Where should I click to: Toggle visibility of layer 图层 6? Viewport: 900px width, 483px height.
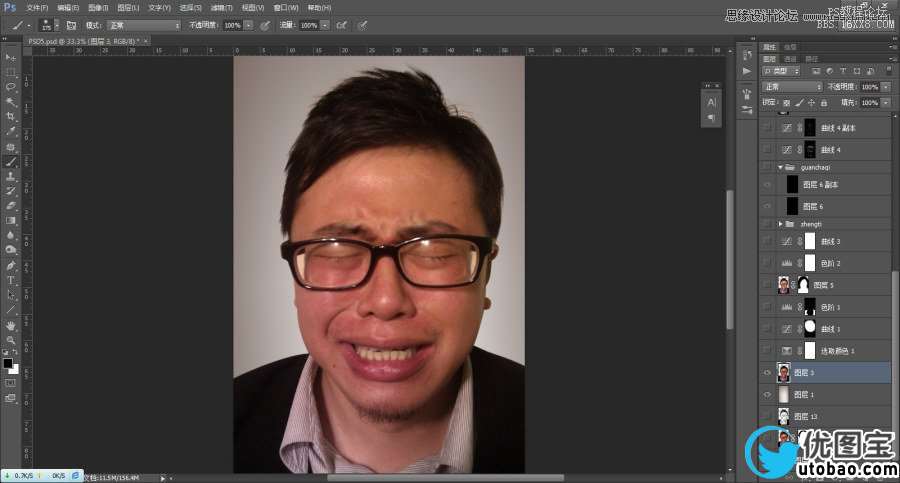(x=767, y=206)
